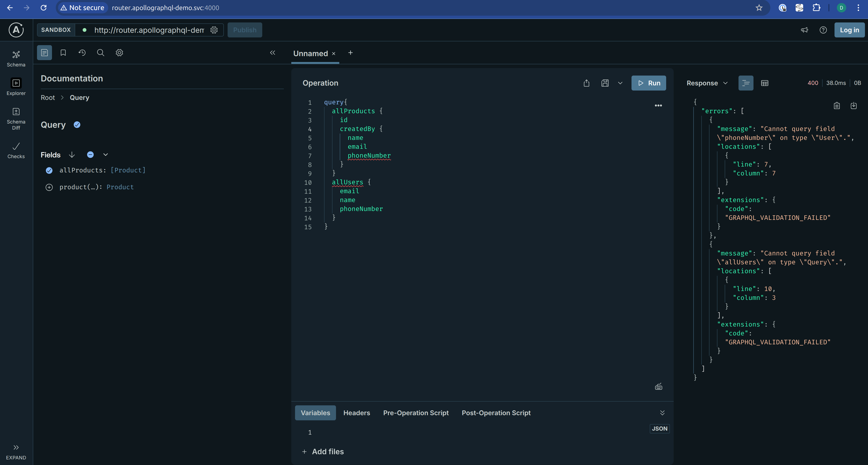Copy response to clipboard icon
This screenshot has width=868, height=465.
pyautogui.click(x=837, y=106)
